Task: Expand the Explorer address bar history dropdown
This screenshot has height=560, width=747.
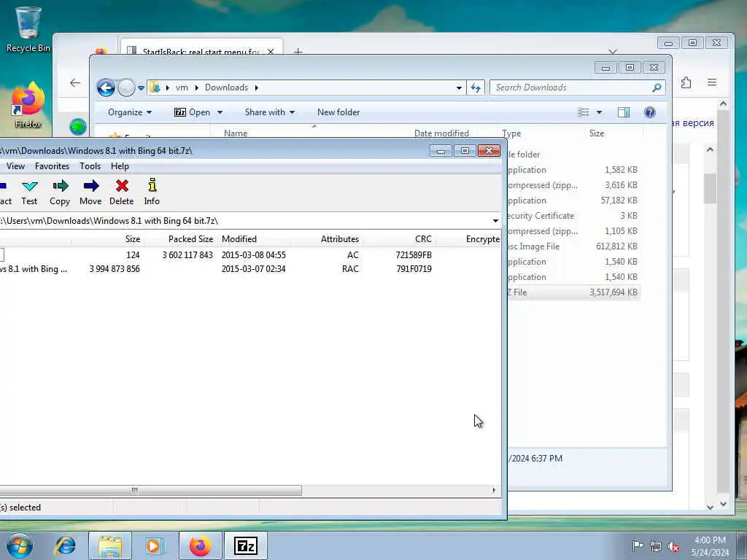Action: (x=459, y=87)
